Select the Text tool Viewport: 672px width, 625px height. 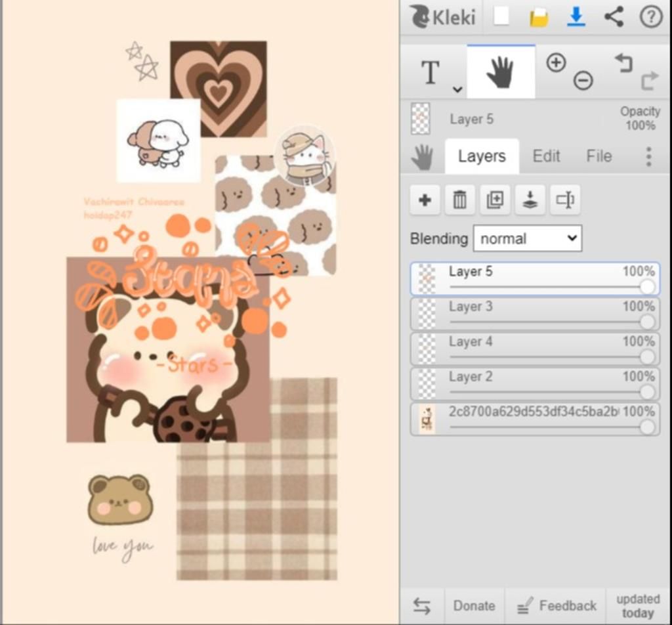[430, 72]
